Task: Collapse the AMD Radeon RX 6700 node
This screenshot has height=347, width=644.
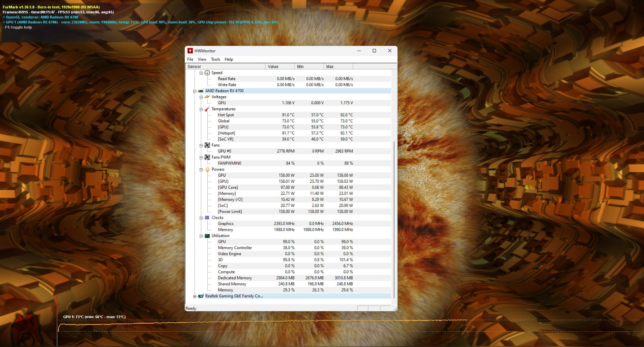Action: click(194, 91)
